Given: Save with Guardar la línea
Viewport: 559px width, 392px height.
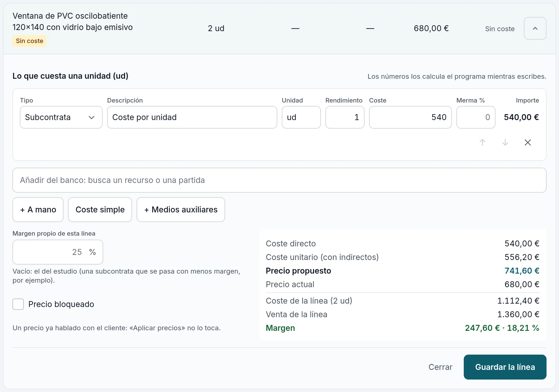Looking at the screenshot, I should tap(505, 367).
